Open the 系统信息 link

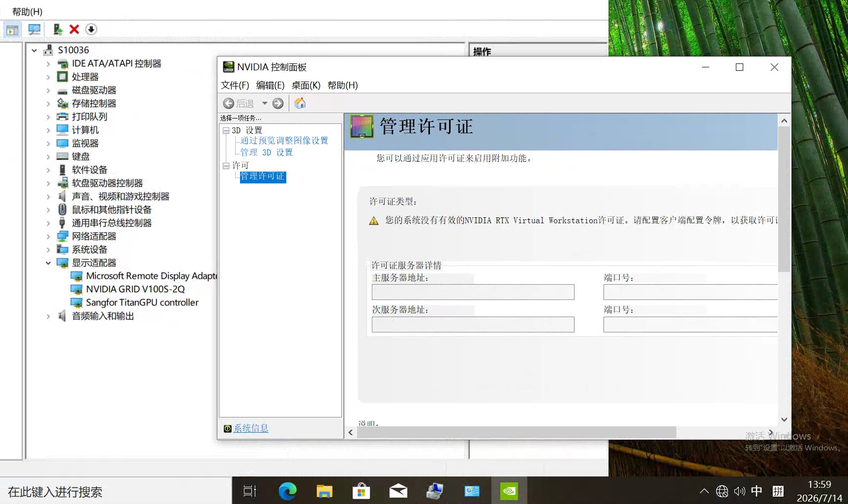[251, 428]
